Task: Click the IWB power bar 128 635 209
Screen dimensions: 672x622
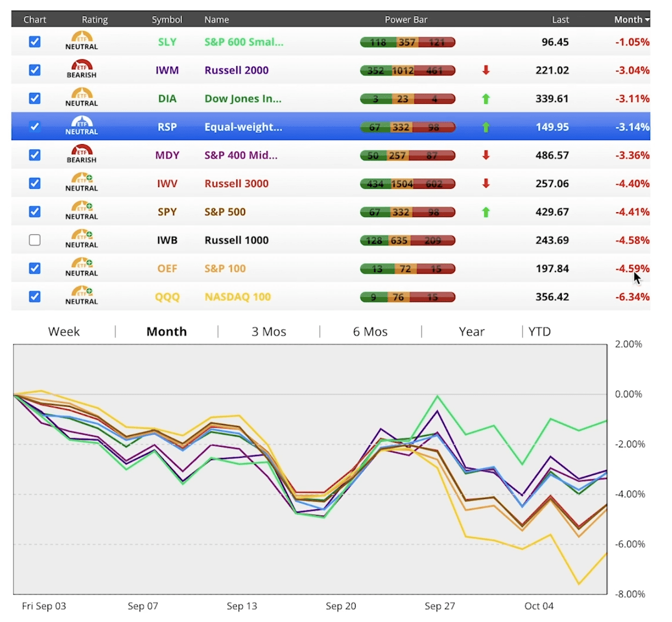Action: [408, 241]
